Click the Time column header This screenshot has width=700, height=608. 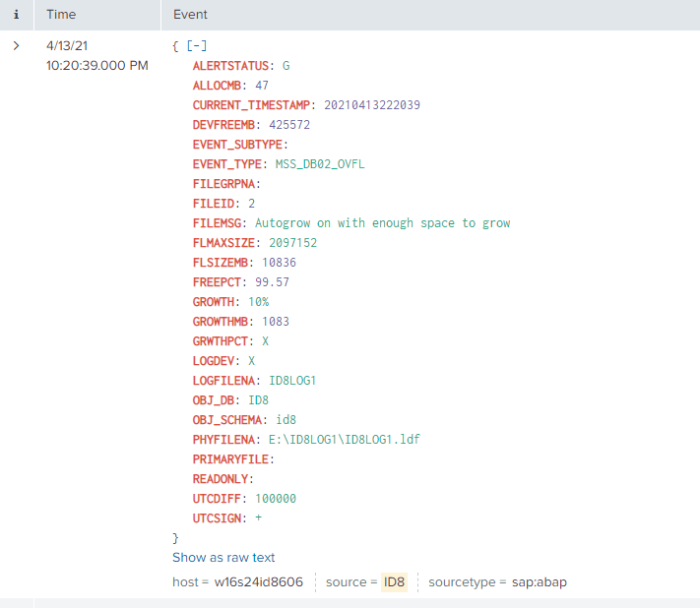point(61,15)
